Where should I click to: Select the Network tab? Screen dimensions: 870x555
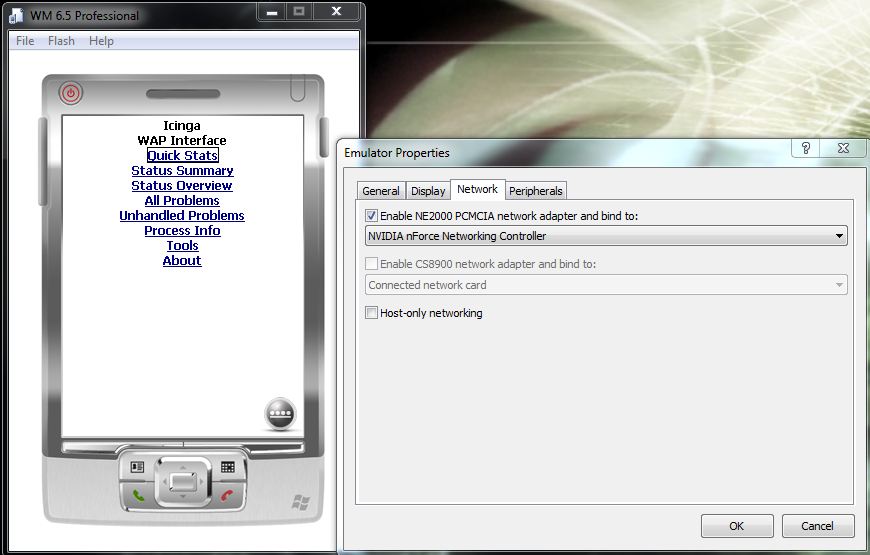click(477, 189)
